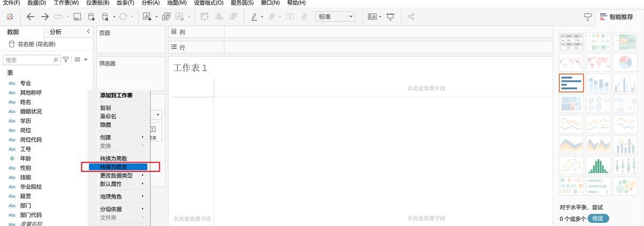Click the show mark labels T icon
The width and height of the screenshot is (644, 226).
coord(290,17)
